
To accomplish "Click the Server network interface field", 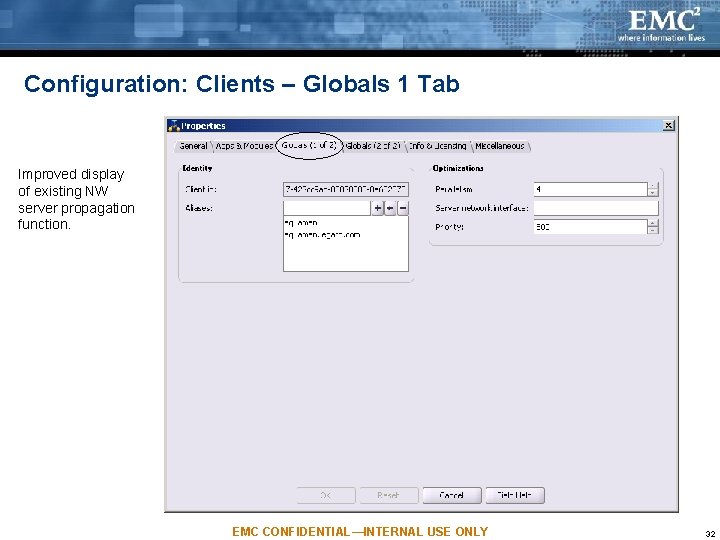I will 596,208.
